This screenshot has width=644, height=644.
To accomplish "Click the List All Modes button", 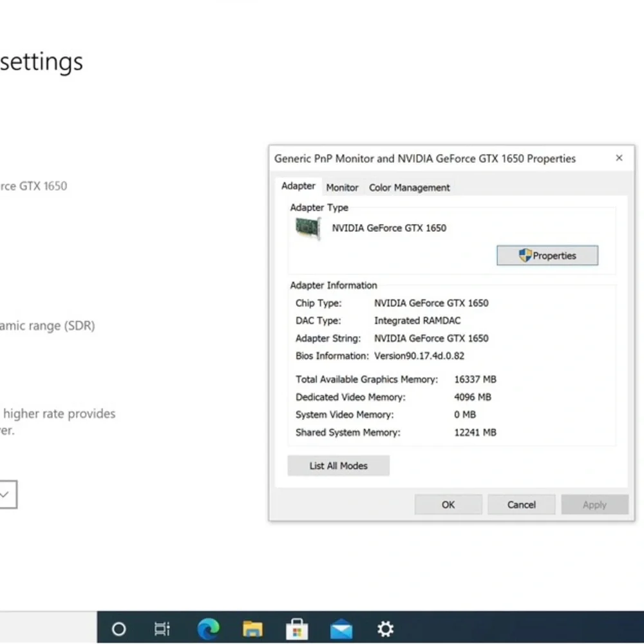I will pyautogui.click(x=339, y=466).
